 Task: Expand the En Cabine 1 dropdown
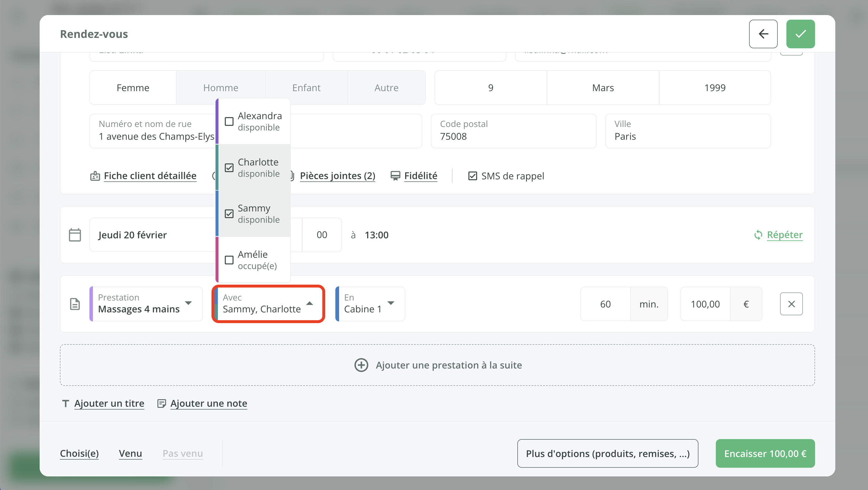[391, 303]
